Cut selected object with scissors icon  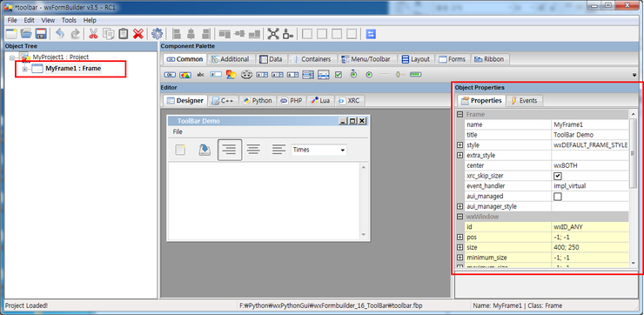pos(93,34)
